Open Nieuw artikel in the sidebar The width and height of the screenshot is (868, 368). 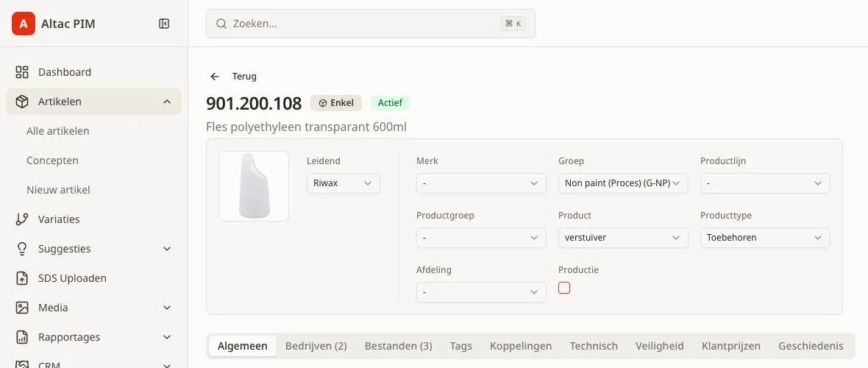[x=58, y=190]
